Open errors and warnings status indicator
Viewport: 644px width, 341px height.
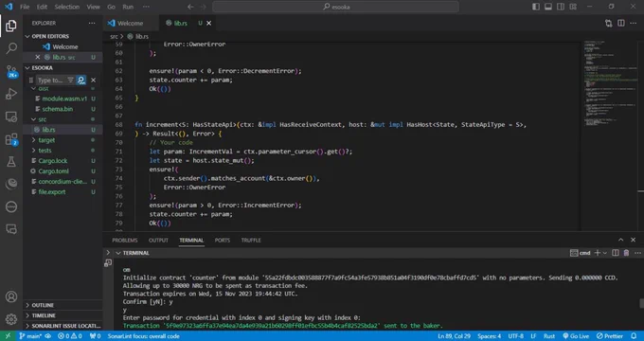point(69,336)
